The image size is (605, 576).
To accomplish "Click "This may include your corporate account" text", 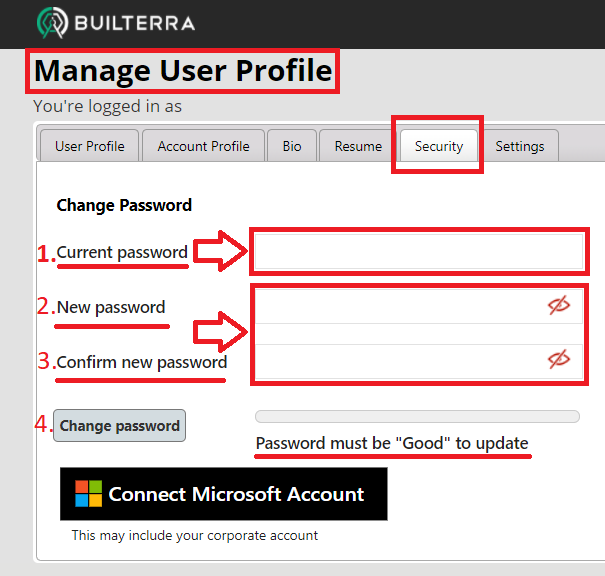I will click(195, 535).
